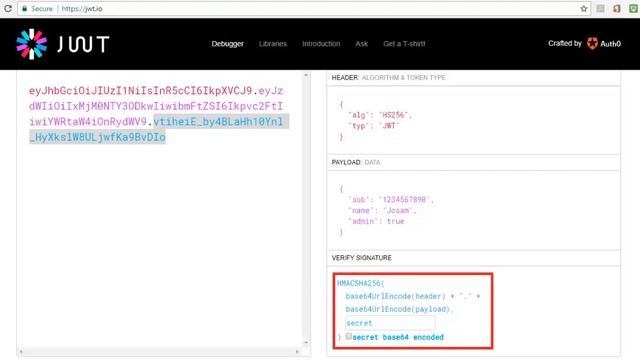640x360 pixels.
Task: Click the "name" payload line
Action: [x=382, y=211]
